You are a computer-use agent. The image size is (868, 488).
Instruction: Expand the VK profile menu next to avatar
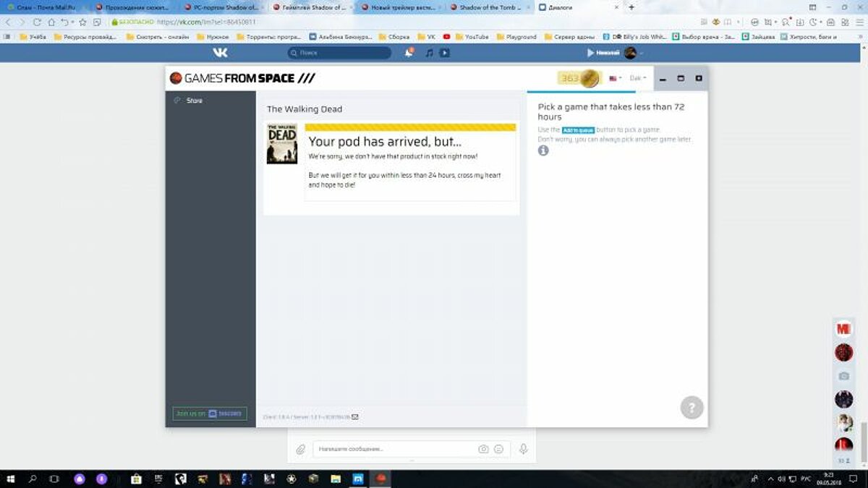tap(642, 53)
